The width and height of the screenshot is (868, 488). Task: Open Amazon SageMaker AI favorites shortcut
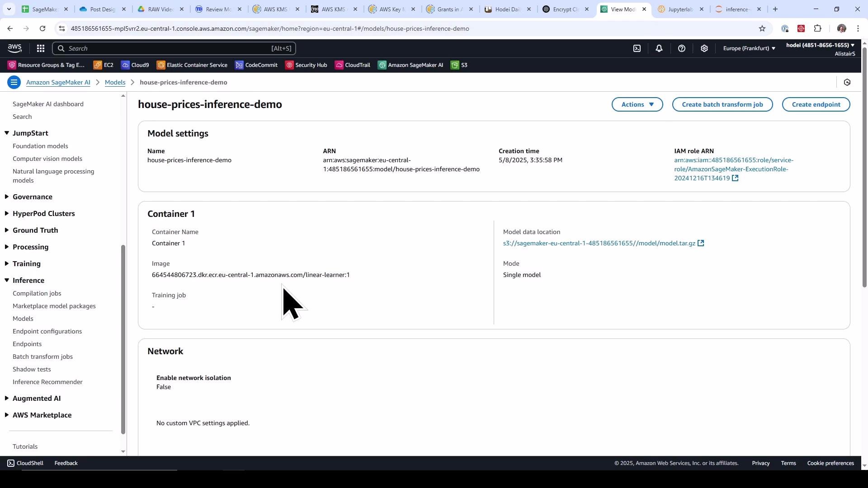coord(410,65)
